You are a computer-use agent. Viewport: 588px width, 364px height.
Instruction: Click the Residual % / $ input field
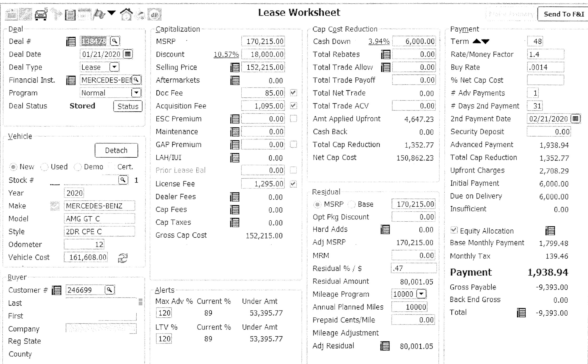pyautogui.click(x=414, y=268)
